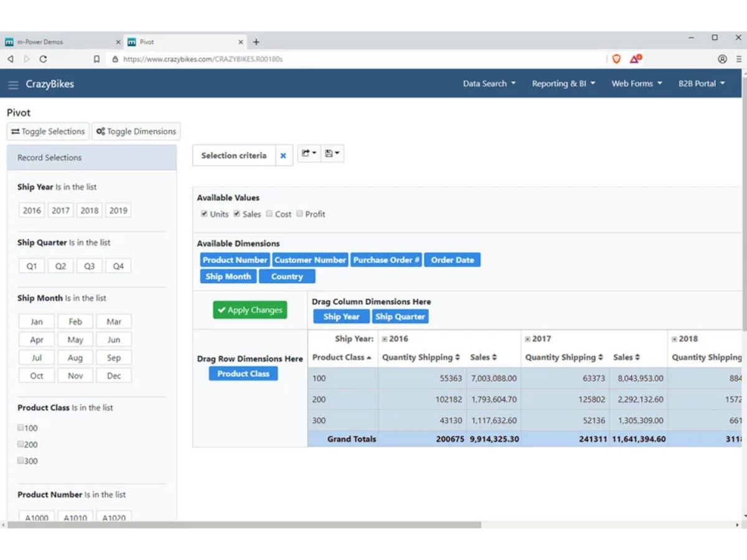The image size is (747, 560).
Task: Sort 2017 Sales column
Action: click(637, 358)
